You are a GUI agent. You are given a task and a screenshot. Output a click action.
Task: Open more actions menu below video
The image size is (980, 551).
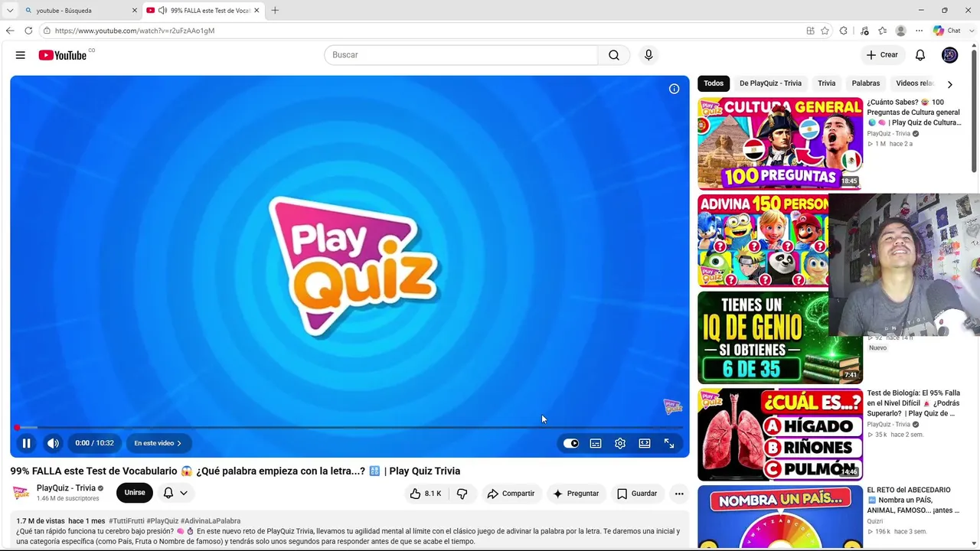point(679,494)
